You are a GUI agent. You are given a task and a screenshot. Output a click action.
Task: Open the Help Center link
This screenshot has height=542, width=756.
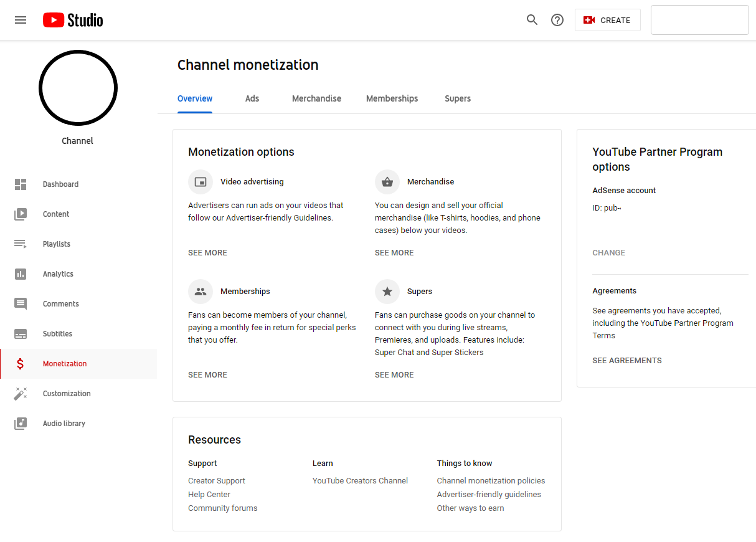(x=209, y=495)
